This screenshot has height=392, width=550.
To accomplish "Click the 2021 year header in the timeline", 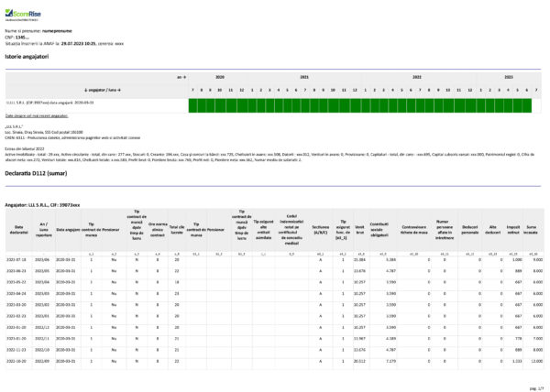I will 304,77.
